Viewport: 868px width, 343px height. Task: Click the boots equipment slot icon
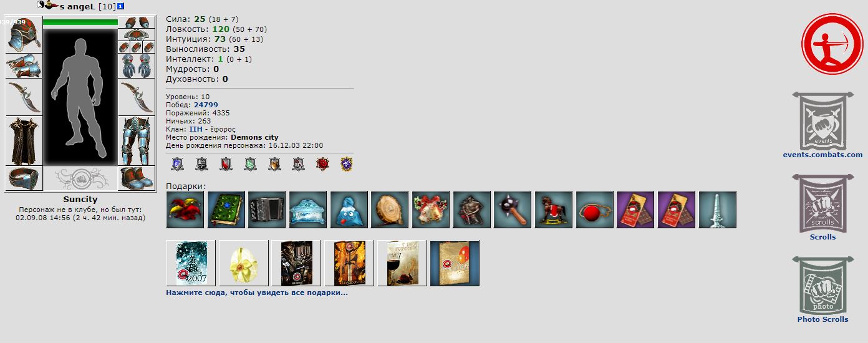click(x=137, y=178)
